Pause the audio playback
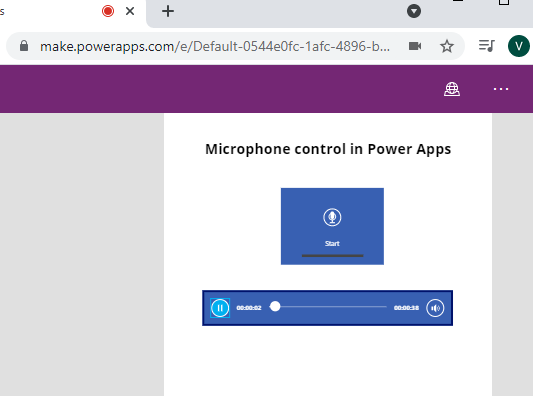This screenshot has height=396, width=533. tap(220, 308)
